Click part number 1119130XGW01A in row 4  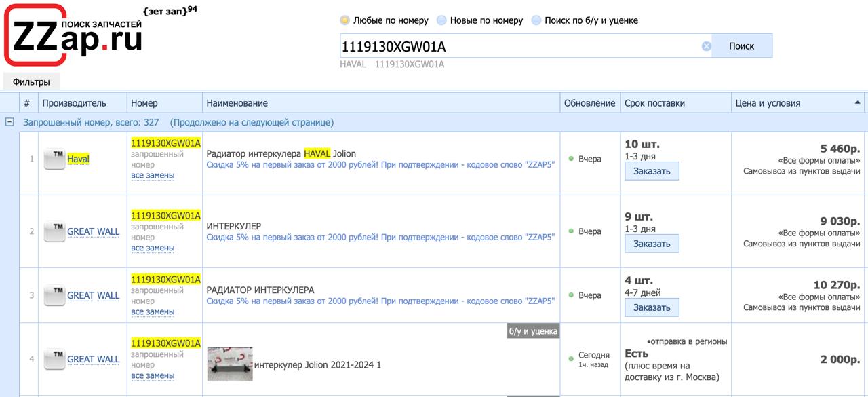(165, 343)
